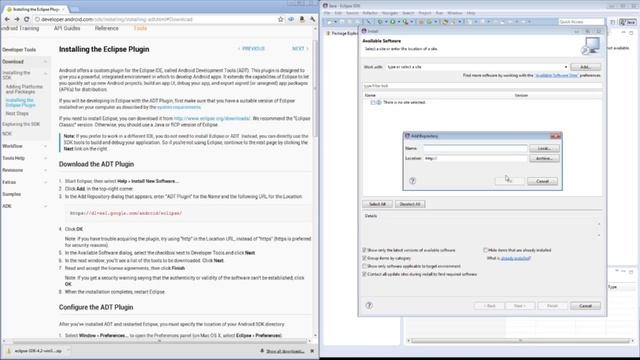Click the External Tools icon in Eclipse toolbar
Image resolution: width=640 pixels, height=360 pixels.
point(405,22)
